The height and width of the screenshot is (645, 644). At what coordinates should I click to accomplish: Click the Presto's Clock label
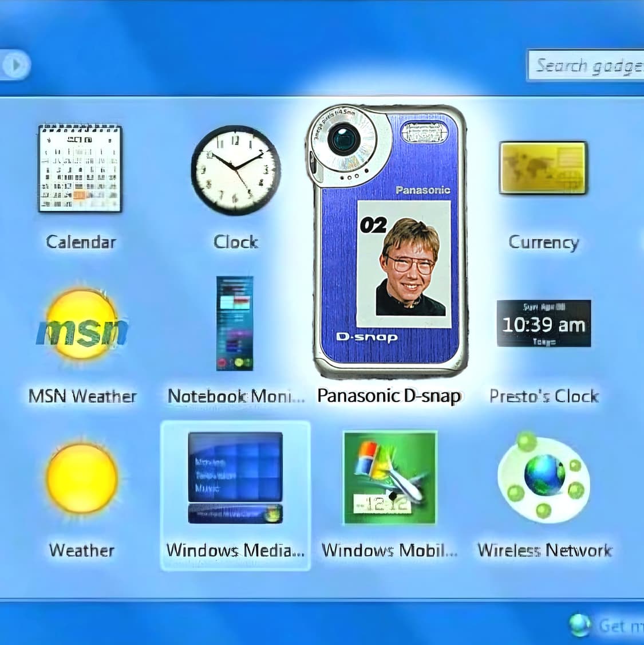coord(544,396)
